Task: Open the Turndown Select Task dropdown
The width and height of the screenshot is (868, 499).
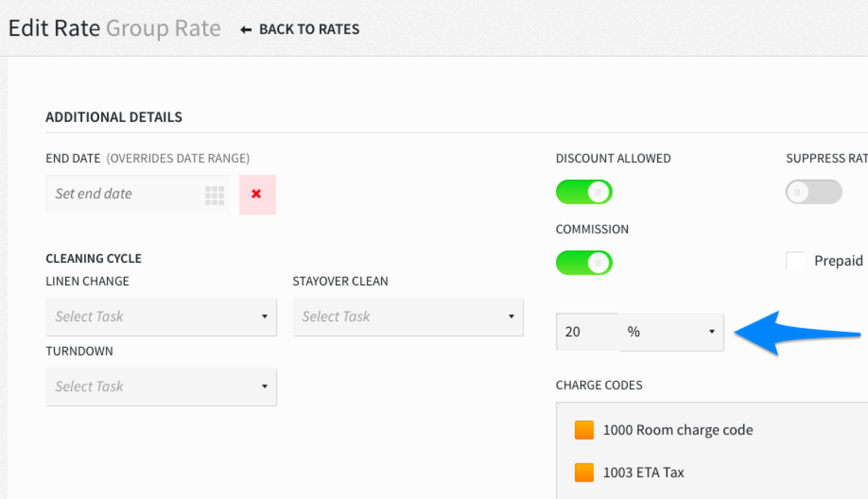Action: 161,386
